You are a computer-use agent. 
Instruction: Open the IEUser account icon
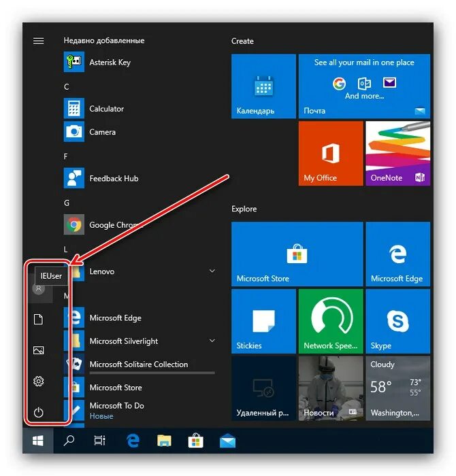(x=39, y=288)
